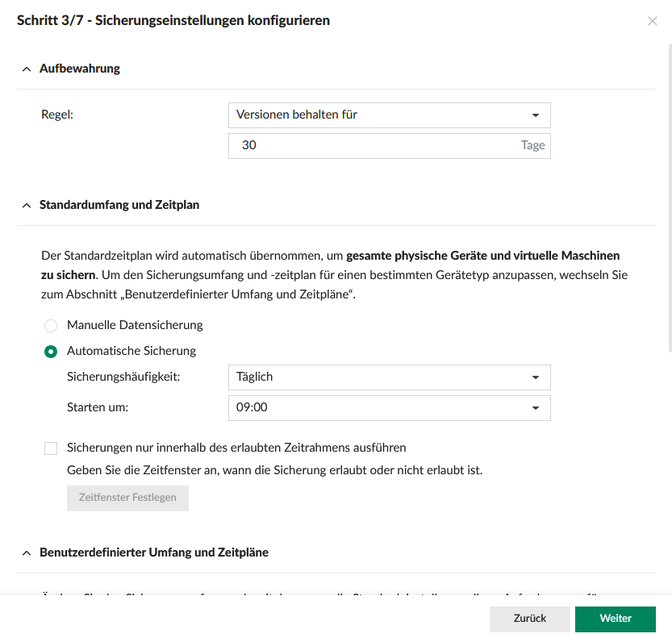The width and height of the screenshot is (672, 642).
Task: Click the Aufbewahrung section heading
Action: [x=80, y=69]
